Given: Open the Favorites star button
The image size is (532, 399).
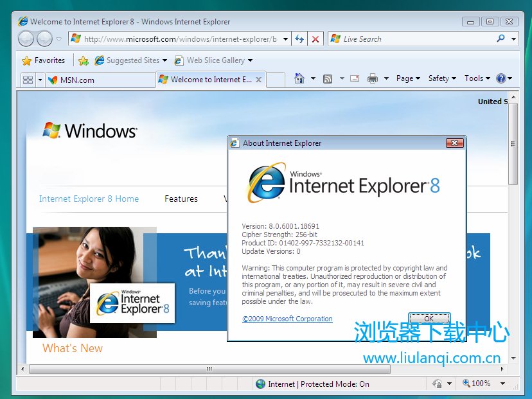Looking at the screenshot, I should click(43, 60).
